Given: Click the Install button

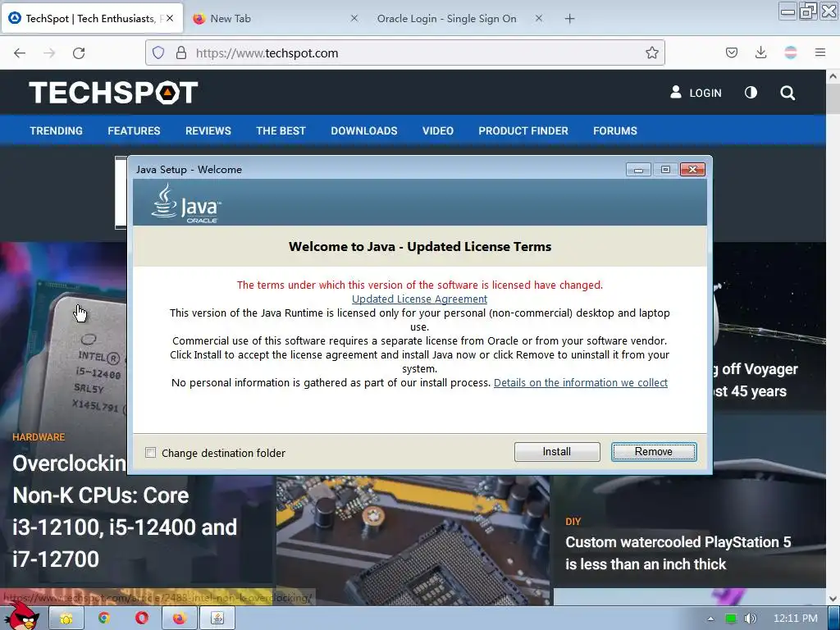Looking at the screenshot, I should 557,452.
